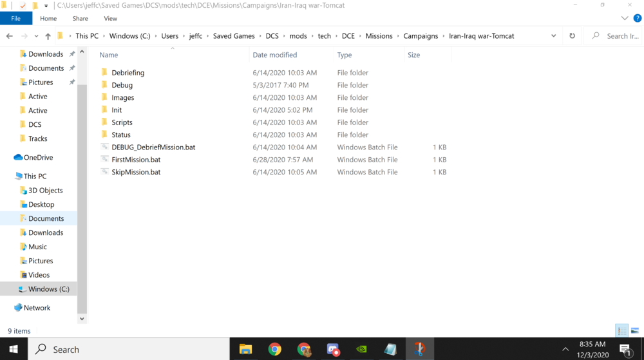This screenshot has height=360, width=644.
Task: Select Windows (C:) in navigation pane
Action: (x=39, y=289)
